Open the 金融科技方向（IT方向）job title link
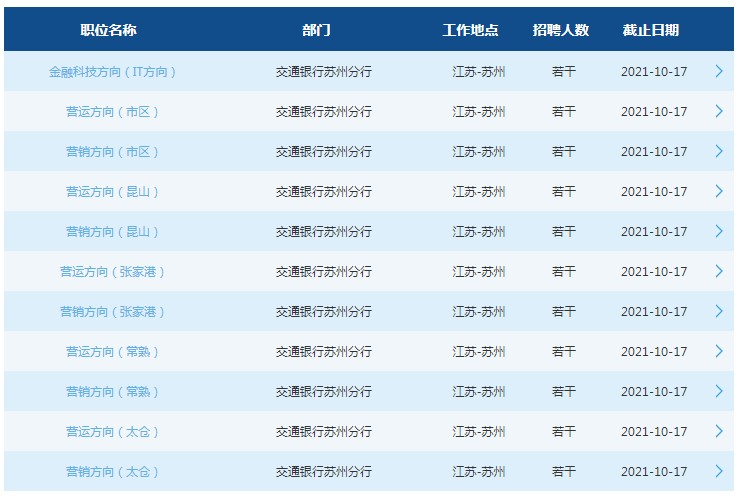 click(113, 72)
